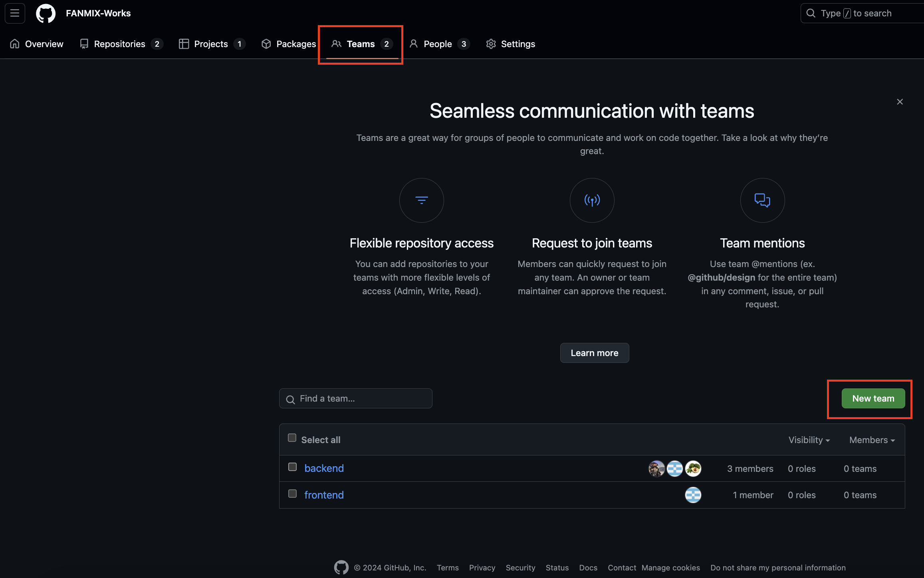This screenshot has height=578, width=924.
Task: Click the frontend team member avatar
Action: tap(693, 495)
